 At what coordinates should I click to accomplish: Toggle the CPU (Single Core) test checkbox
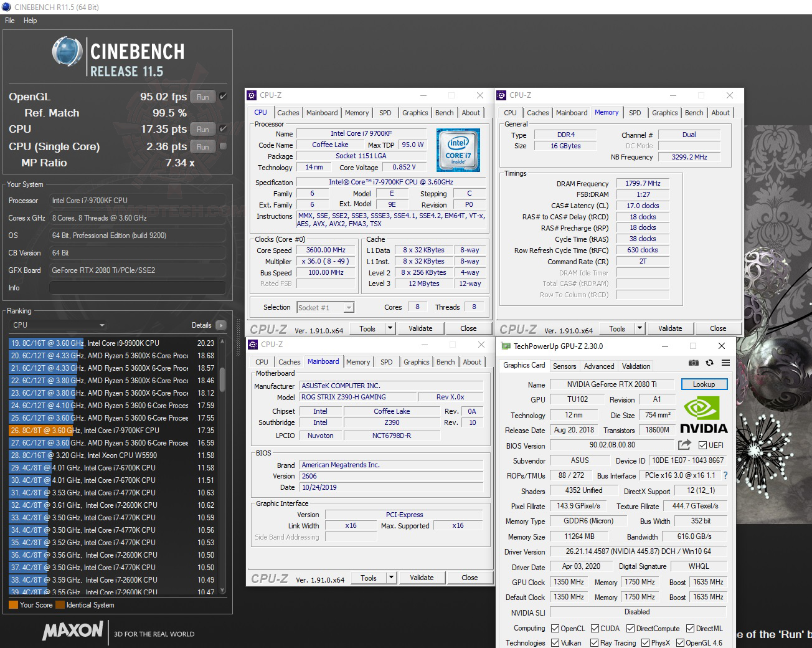pos(223,146)
